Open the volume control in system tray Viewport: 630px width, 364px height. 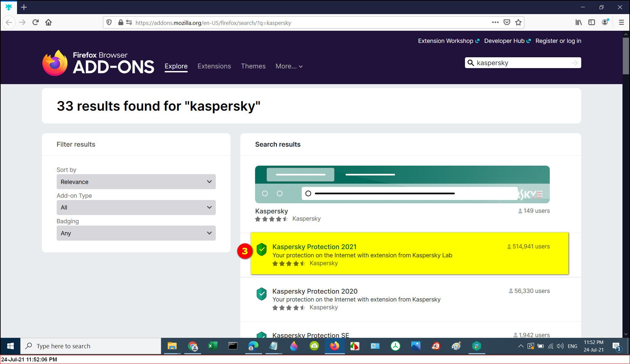click(560, 346)
